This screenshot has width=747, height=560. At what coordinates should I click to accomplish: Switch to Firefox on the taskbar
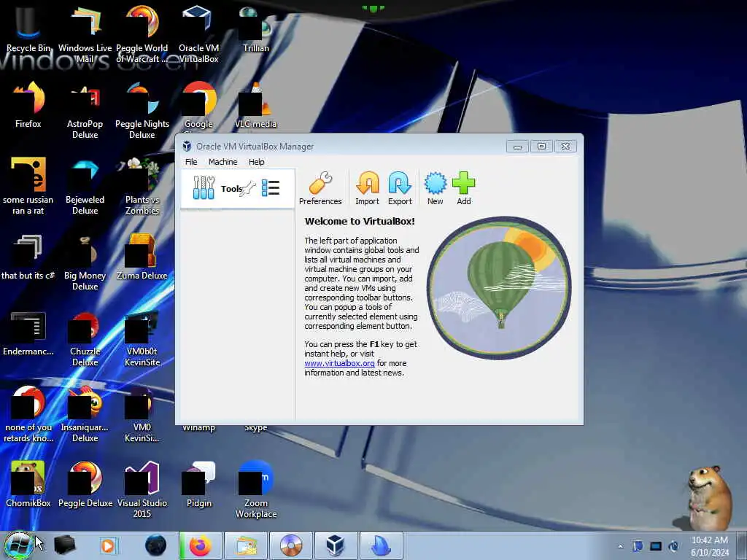pos(200,545)
